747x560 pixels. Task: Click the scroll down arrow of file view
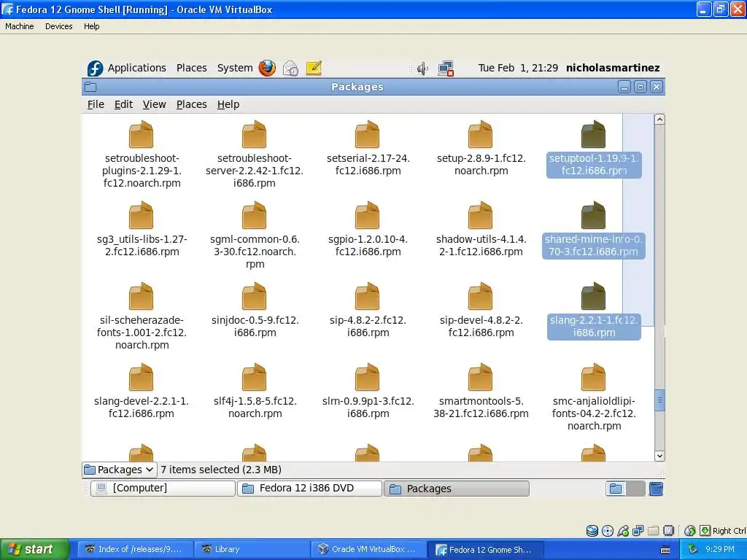click(x=659, y=456)
